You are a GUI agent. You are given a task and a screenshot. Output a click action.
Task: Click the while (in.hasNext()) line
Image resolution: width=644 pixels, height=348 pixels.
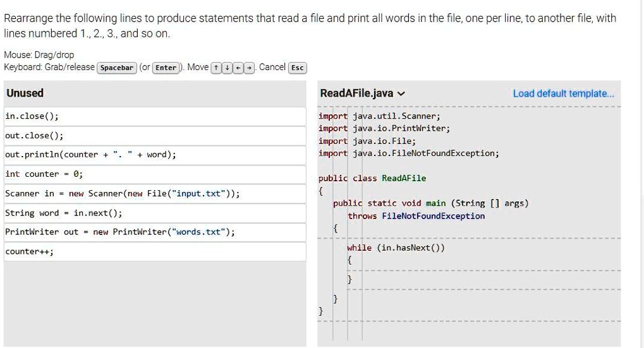(396, 248)
